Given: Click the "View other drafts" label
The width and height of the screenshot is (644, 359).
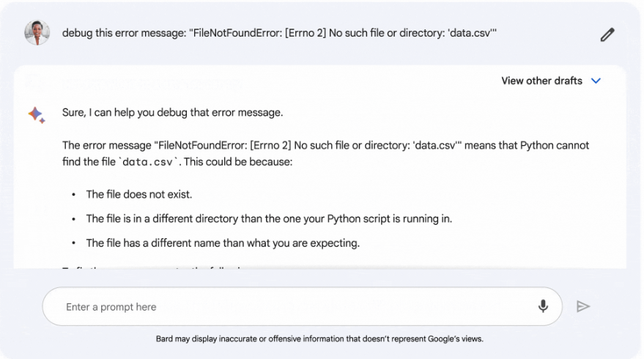Looking at the screenshot, I should (x=541, y=81).
